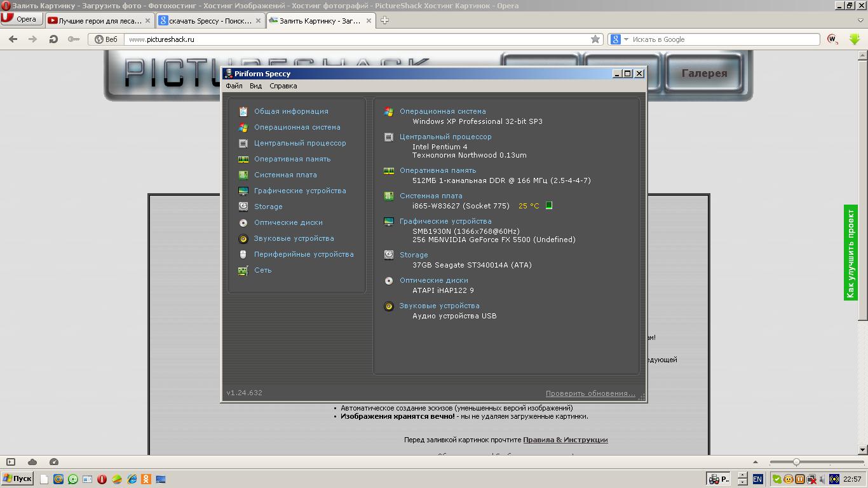Click the Центральный процессор heading in summary pane
This screenshot has height=488, width=868.
(x=445, y=137)
